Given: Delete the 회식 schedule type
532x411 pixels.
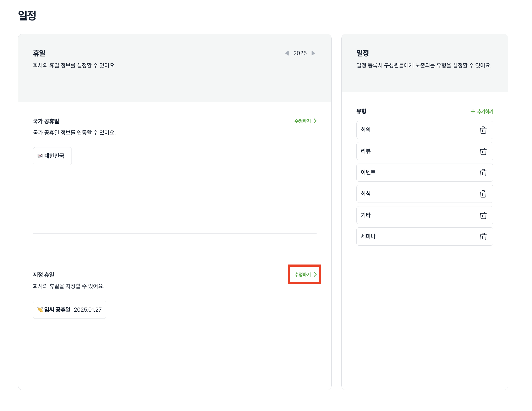Looking at the screenshot, I should pyautogui.click(x=483, y=194).
